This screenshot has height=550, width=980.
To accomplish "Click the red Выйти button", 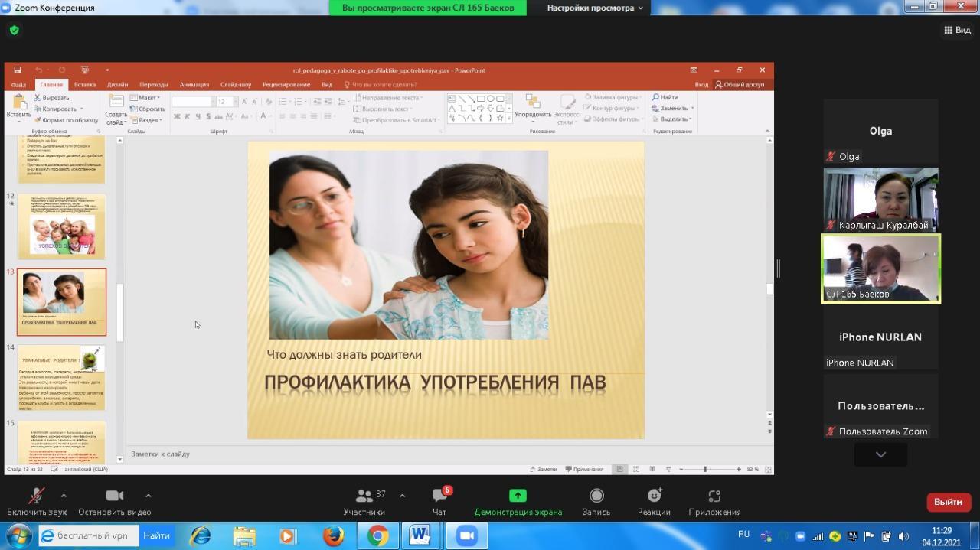I will pyautogui.click(x=948, y=502).
